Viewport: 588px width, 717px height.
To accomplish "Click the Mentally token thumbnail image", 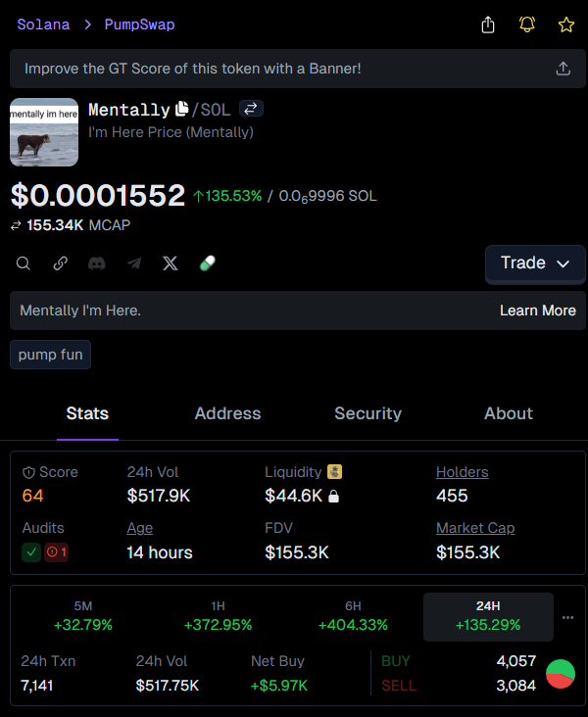I will pos(44,132).
